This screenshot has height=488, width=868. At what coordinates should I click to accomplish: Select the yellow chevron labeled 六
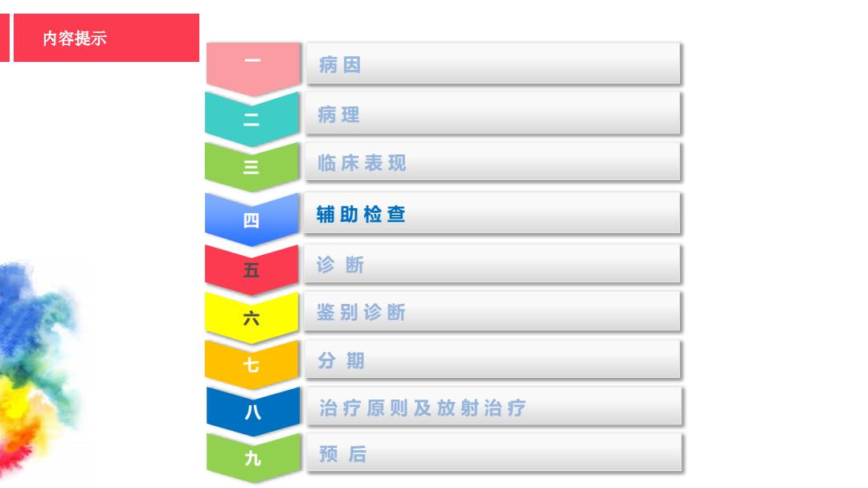(x=252, y=318)
